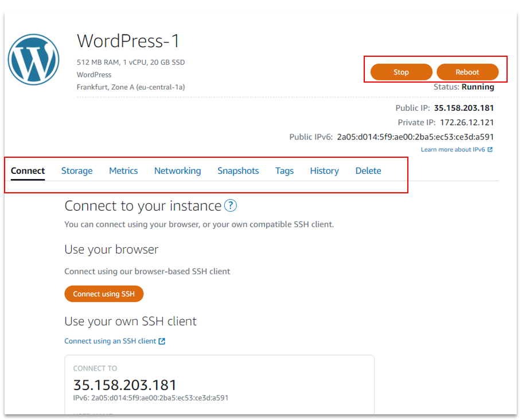This screenshot has width=526, height=420.
Task: Stop the WordPress-1 instance
Action: coord(401,72)
